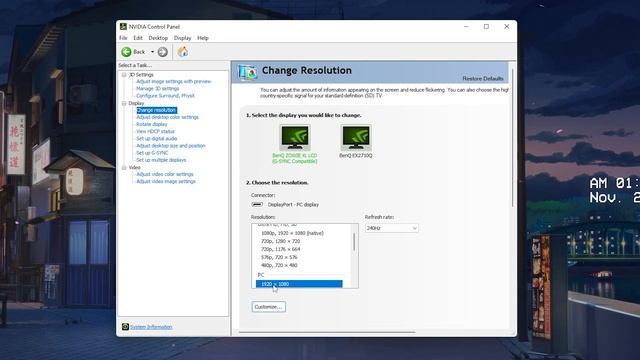Image resolution: width=640 pixels, height=360 pixels.
Task: Collapse the 3D Settings tree node
Action: tap(124, 75)
